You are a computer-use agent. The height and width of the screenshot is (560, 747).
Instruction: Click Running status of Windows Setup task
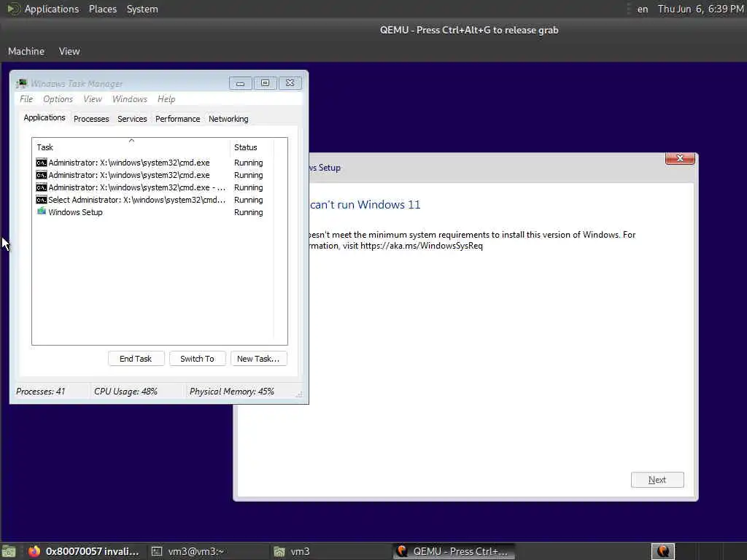coord(248,212)
